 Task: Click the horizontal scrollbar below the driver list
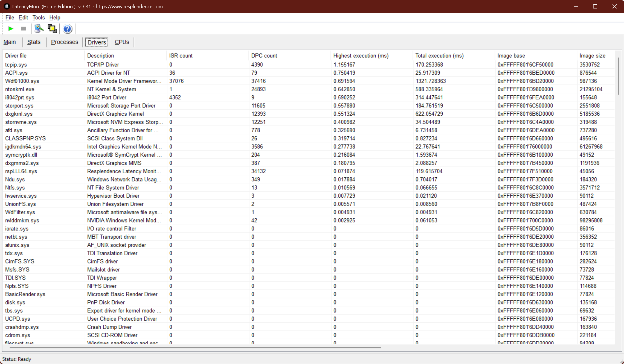(195, 348)
